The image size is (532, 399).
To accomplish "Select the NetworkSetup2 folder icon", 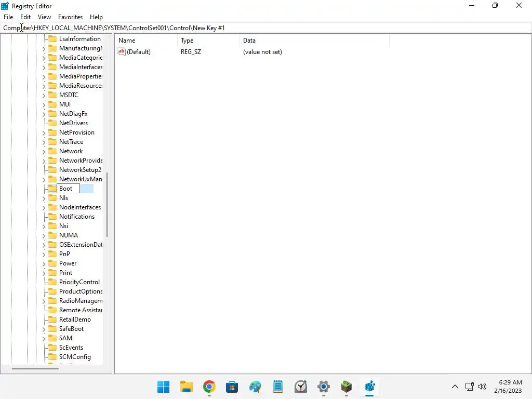I will (52, 170).
